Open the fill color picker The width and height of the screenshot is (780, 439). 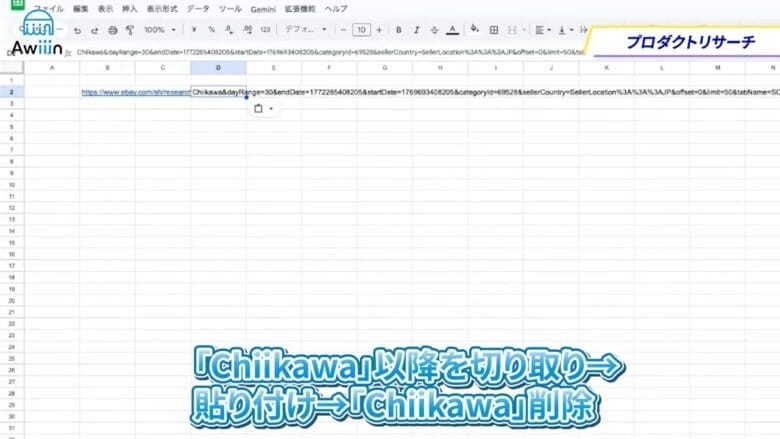pyautogui.click(x=475, y=29)
